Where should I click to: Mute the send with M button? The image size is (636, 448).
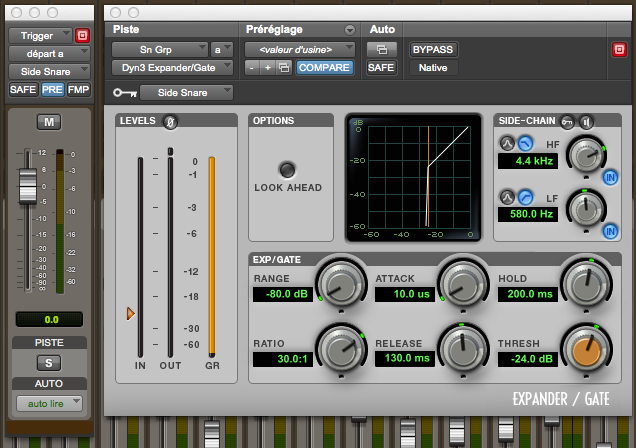pyautogui.click(x=49, y=122)
